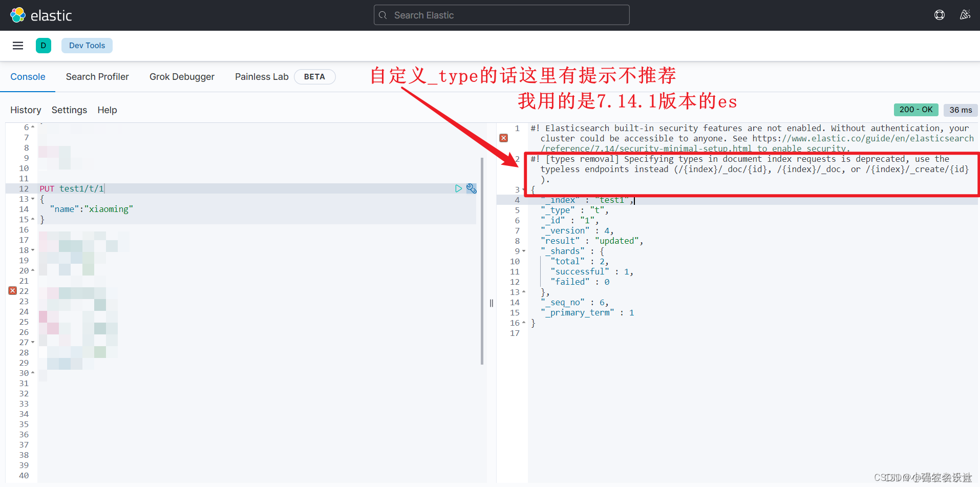Open the Dev Tools breadcrumb
Image resolution: width=980 pixels, height=487 pixels.
point(87,46)
